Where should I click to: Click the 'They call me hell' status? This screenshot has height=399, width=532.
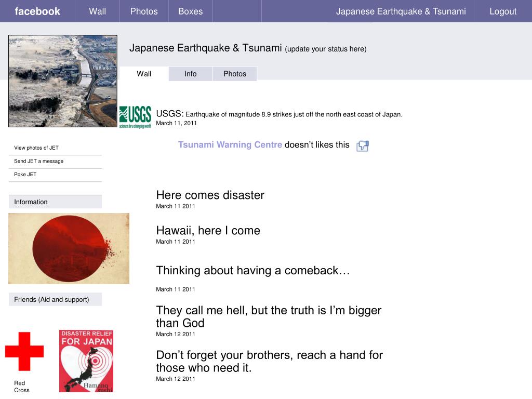(x=269, y=316)
